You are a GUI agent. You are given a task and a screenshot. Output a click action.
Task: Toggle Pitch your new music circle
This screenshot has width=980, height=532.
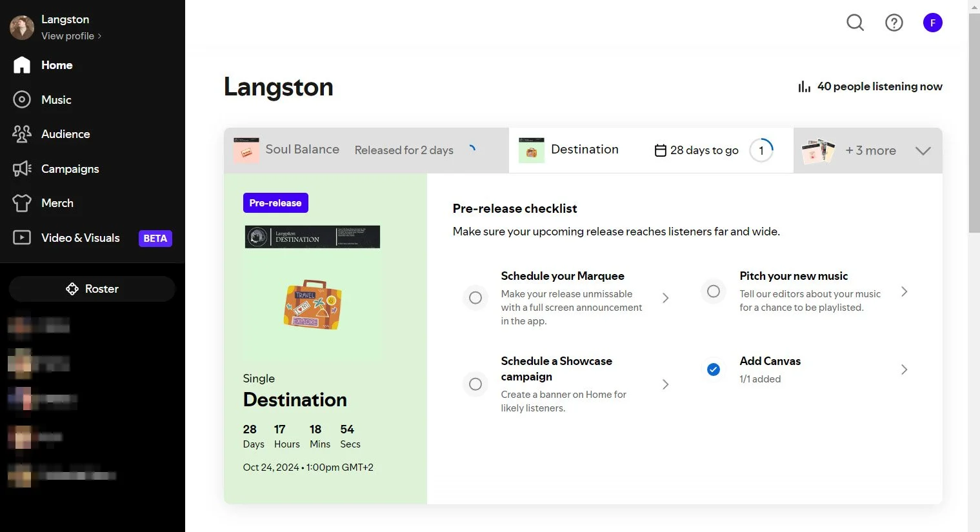(714, 291)
